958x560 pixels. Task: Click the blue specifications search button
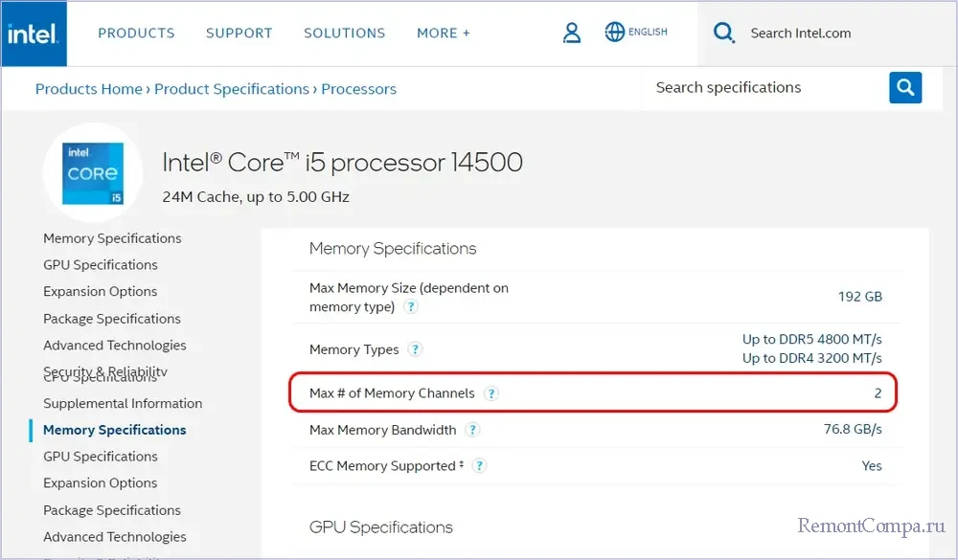tap(905, 87)
